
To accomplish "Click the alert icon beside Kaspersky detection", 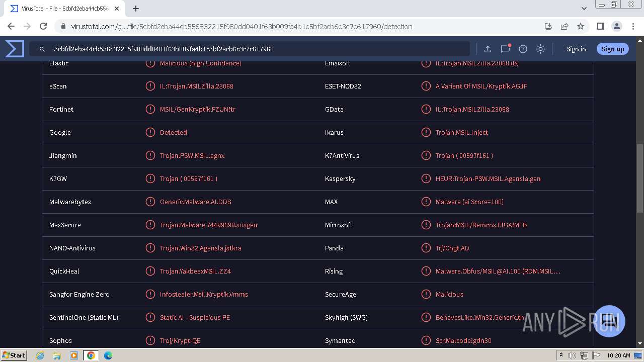I will click(426, 178).
